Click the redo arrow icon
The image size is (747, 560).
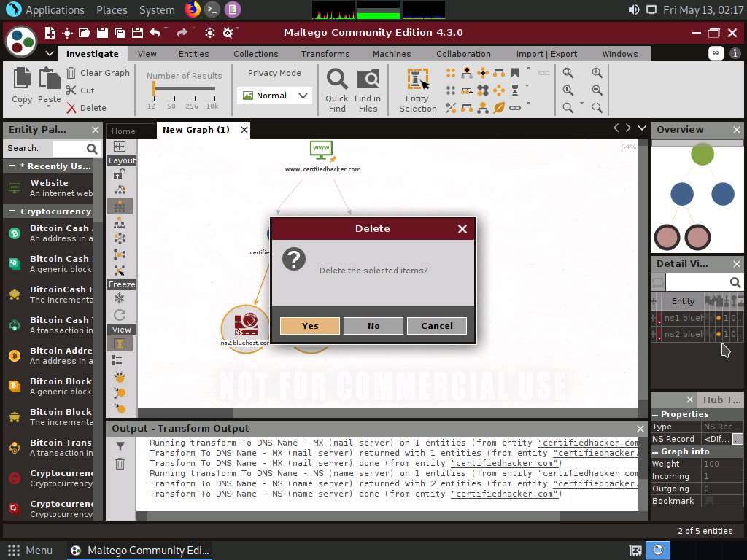[182, 32]
